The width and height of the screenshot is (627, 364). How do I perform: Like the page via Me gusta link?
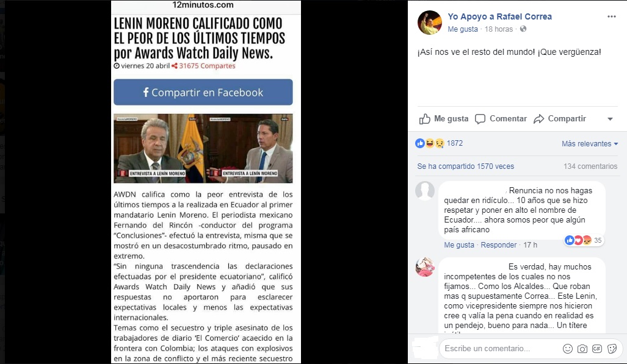[463, 29]
